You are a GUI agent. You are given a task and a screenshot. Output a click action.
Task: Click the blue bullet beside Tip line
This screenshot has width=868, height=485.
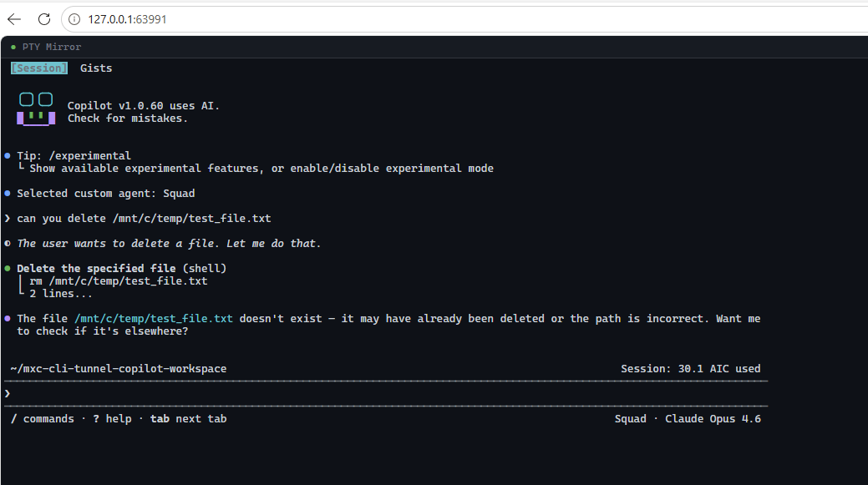pyautogui.click(x=8, y=156)
